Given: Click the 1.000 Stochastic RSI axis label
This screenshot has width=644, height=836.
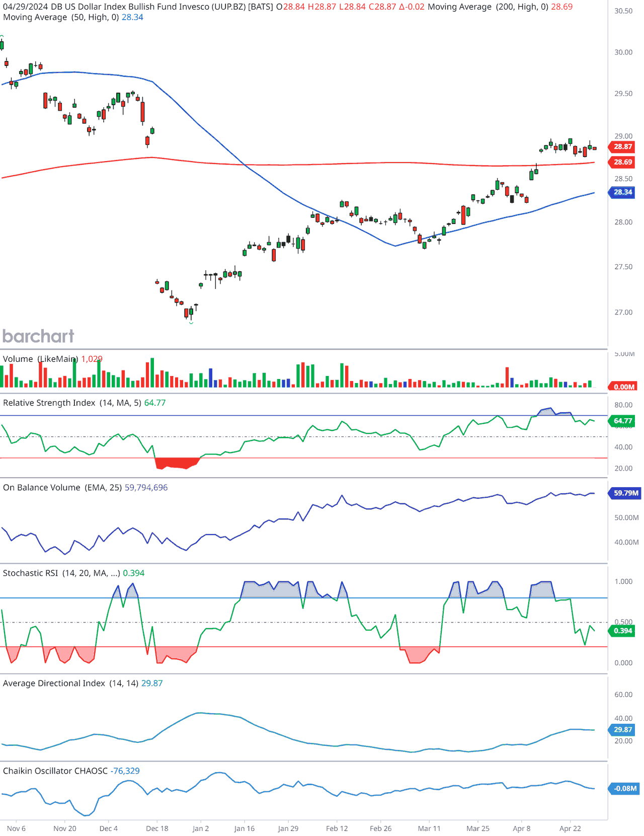Looking at the screenshot, I should [623, 581].
